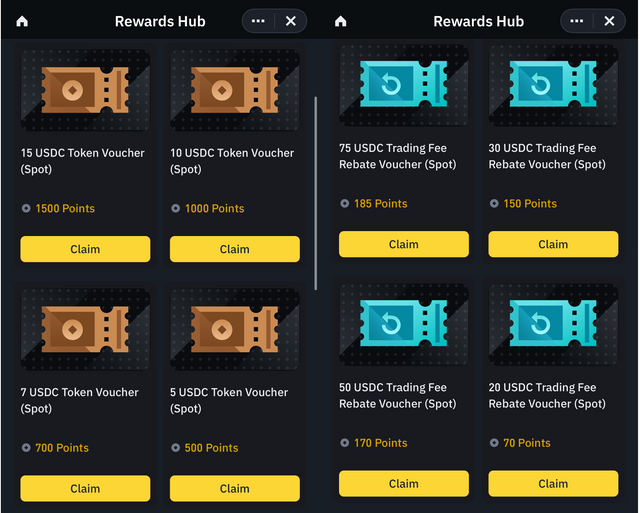Click the '30 USDC Trading Fee Rebate Voucher' title
Viewport: 640px width, 513px height.
tap(547, 156)
